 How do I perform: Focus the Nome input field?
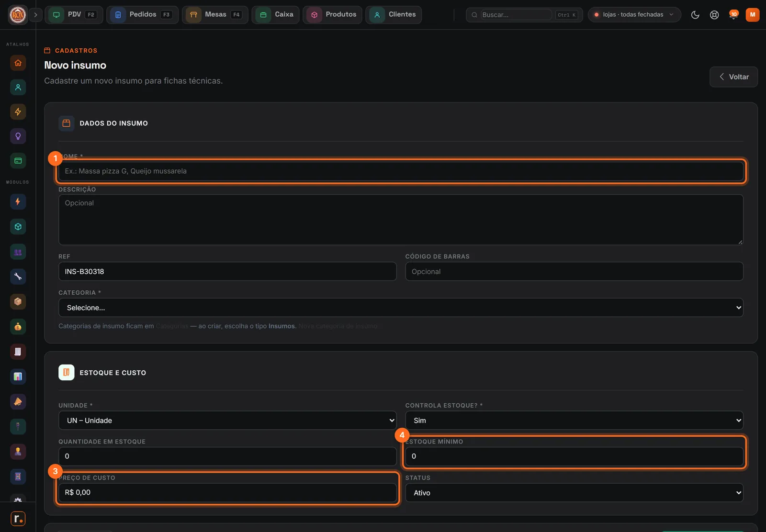(x=401, y=171)
